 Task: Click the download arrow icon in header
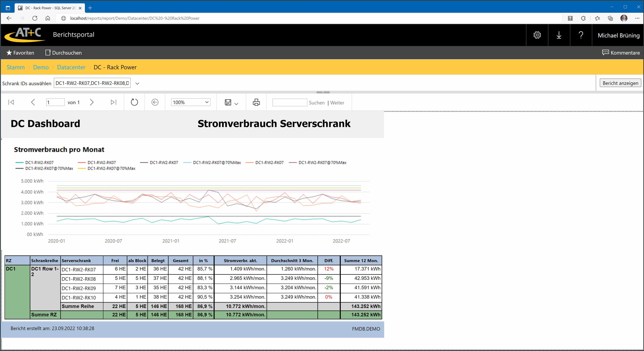[x=559, y=35]
